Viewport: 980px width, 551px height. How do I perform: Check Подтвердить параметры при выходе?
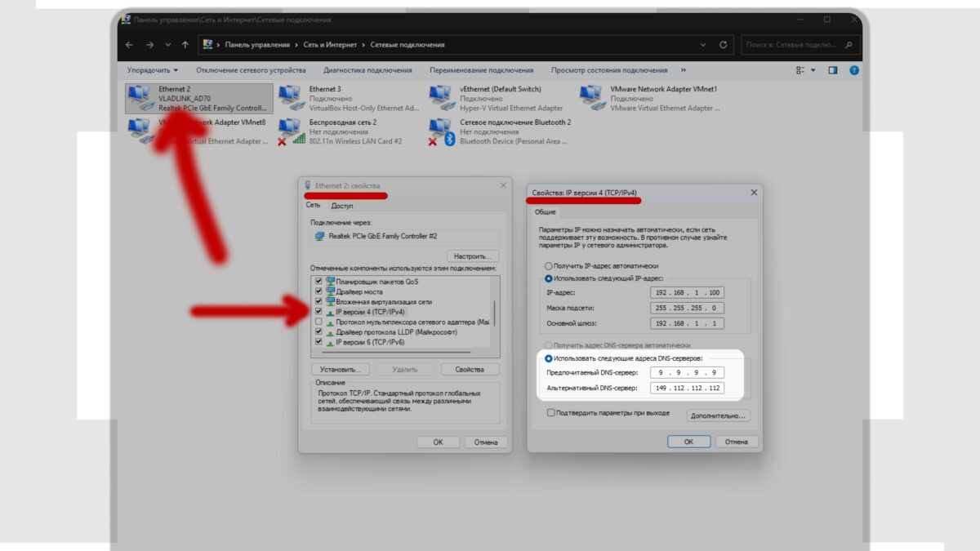pyautogui.click(x=551, y=413)
